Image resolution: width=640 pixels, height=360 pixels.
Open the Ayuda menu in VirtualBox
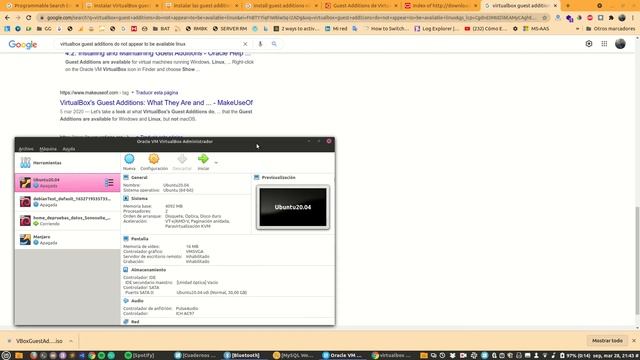pyautogui.click(x=69, y=149)
